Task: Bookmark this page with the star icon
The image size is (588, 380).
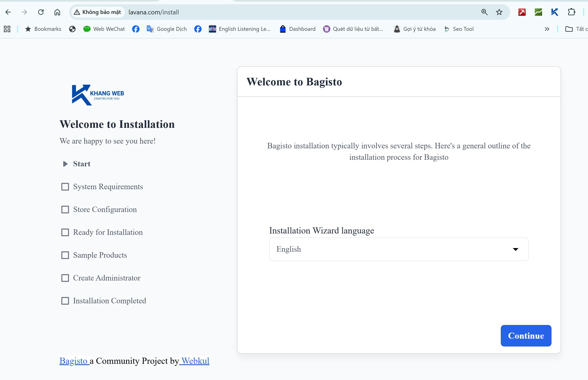Action: (x=499, y=12)
